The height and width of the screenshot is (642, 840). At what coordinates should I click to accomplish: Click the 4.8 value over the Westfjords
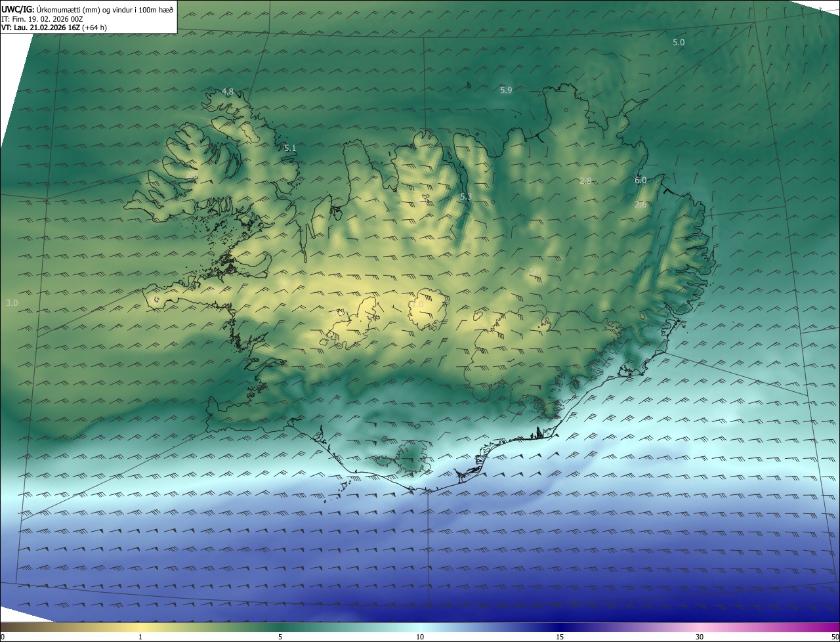(228, 92)
